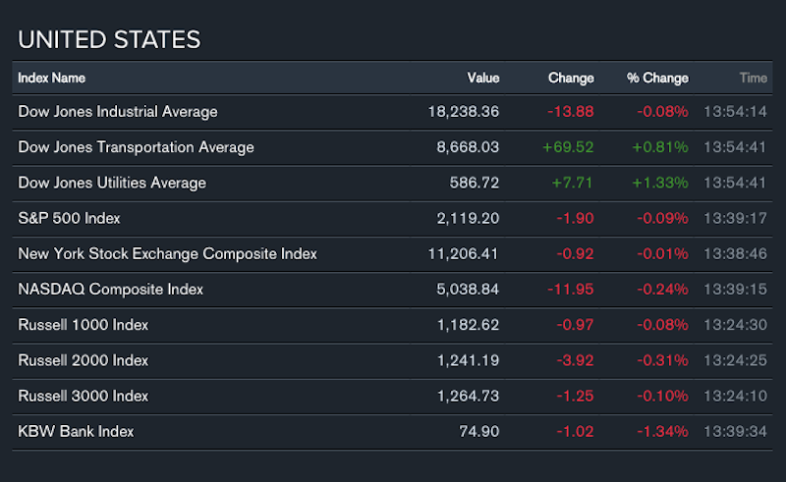Sort by the Value column header
Image resolution: width=786 pixels, height=482 pixels.
[x=483, y=78]
